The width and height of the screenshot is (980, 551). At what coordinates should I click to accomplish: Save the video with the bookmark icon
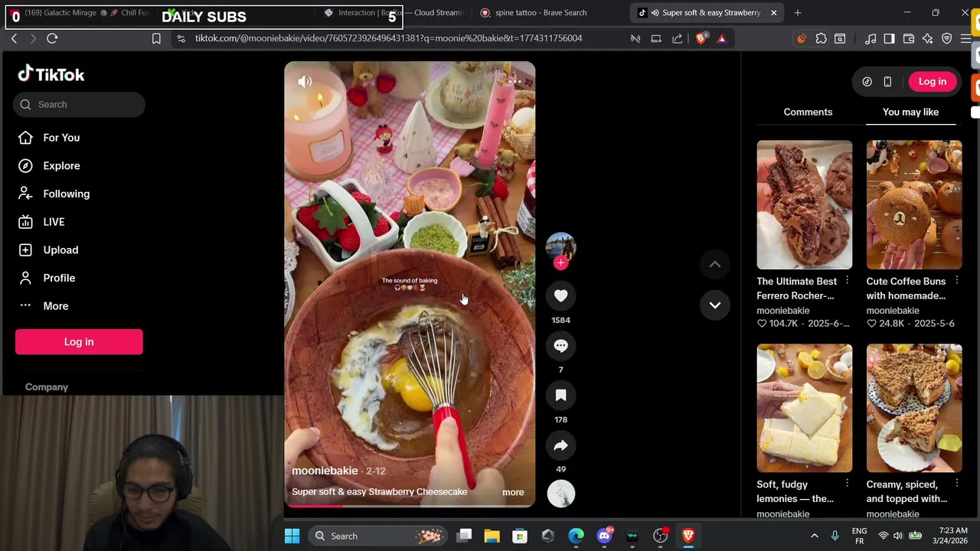(560, 396)
